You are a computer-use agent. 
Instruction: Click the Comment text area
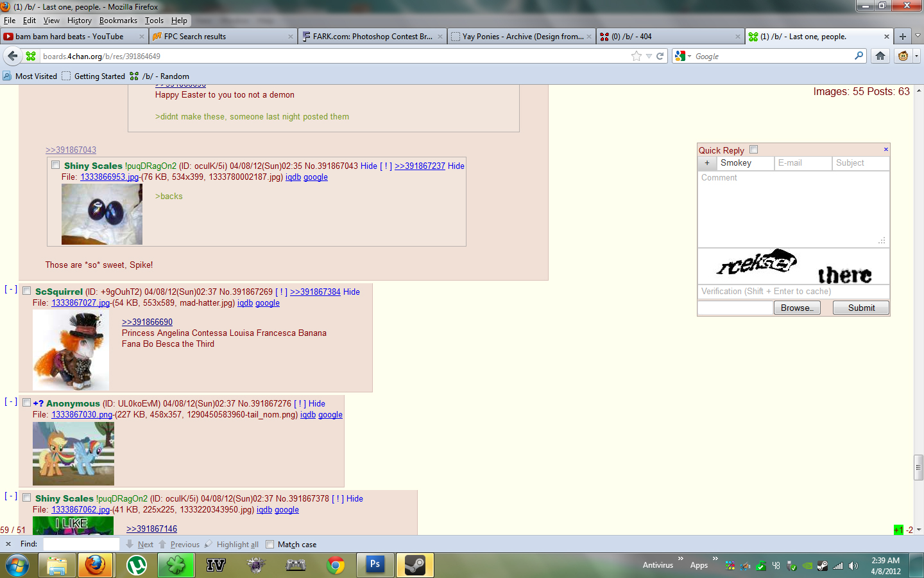pos(793,209)
